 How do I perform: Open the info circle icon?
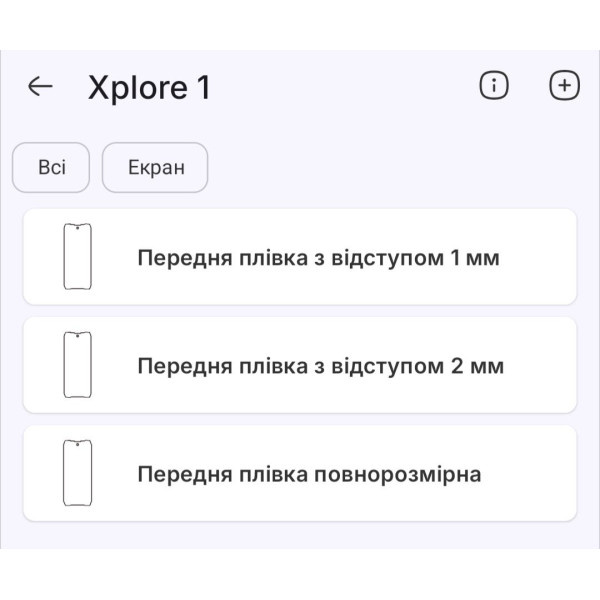(x=494, y=86)
